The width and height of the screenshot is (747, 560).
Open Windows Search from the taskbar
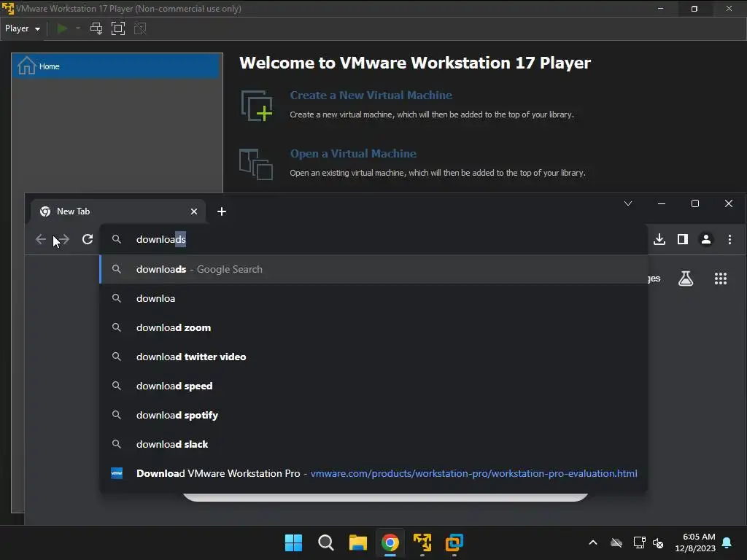[x=326, y=542]
